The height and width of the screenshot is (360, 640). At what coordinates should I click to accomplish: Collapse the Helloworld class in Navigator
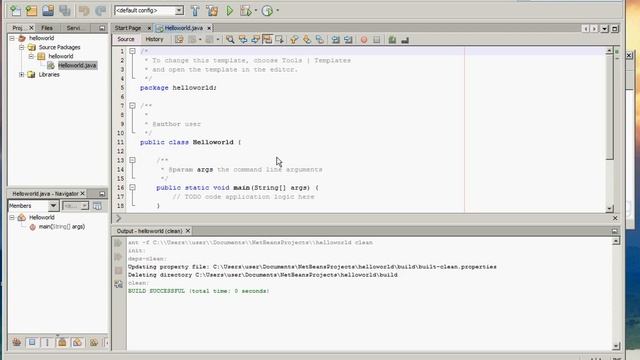pos(12,218)
